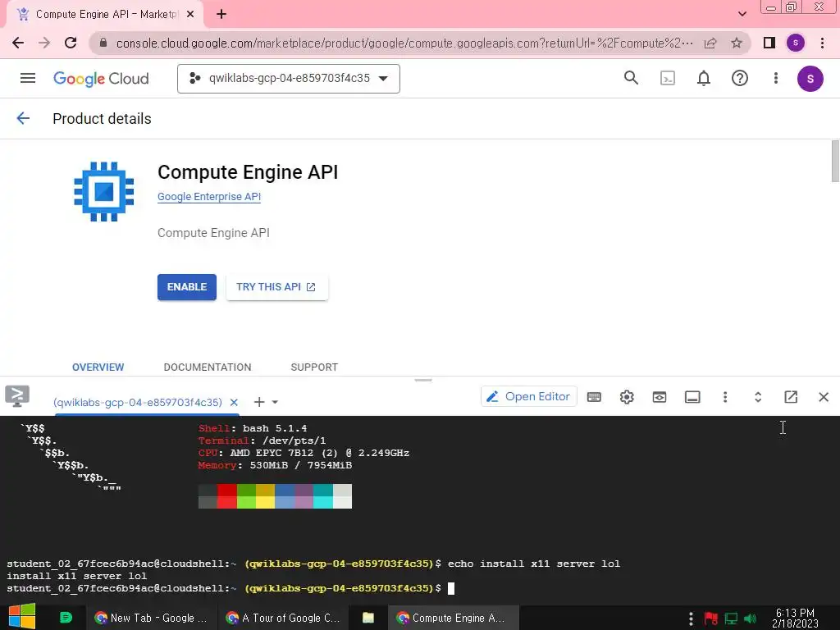This screenshot has width=840, height=630.
Task: Open Cloud Shell in a new window
Action: tap(791, 397)
